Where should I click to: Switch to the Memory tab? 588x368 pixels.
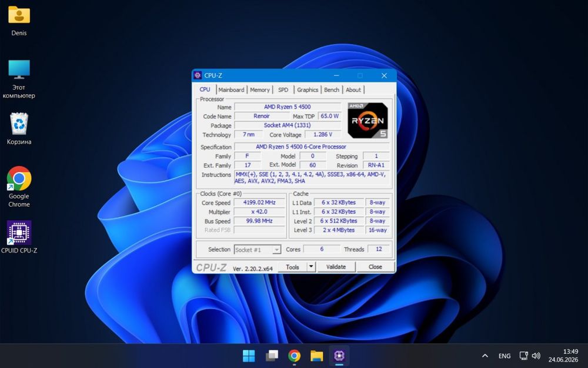(x=259, y=89)
